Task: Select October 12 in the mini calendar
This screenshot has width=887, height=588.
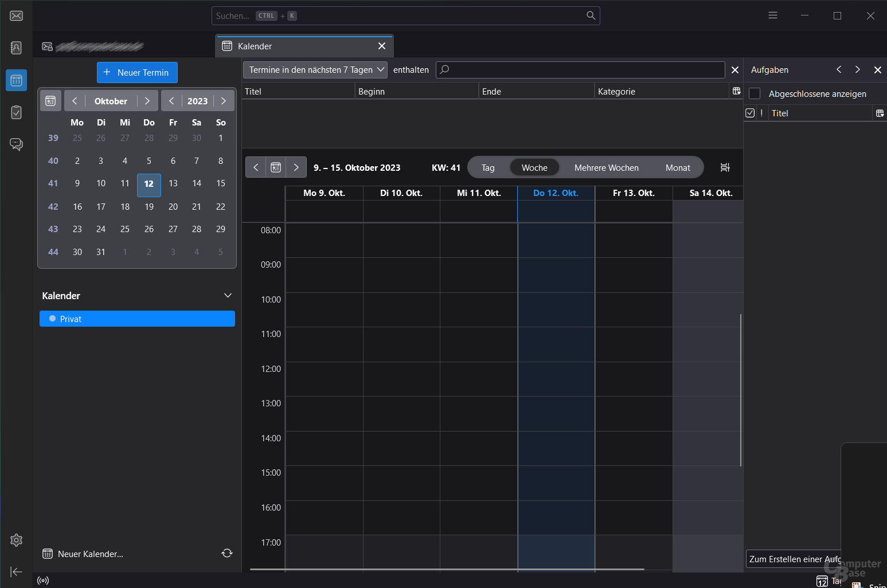Action: click(149, 184)
